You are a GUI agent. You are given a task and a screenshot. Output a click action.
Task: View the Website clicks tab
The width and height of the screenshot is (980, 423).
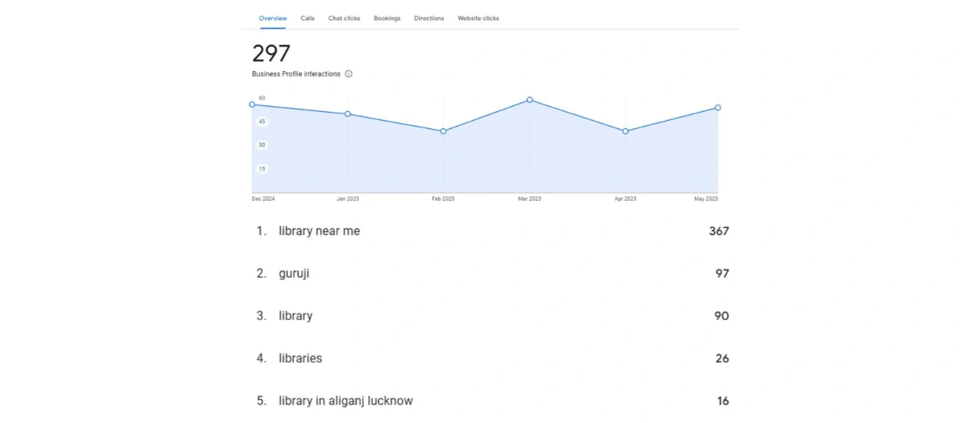click(478, 18)
